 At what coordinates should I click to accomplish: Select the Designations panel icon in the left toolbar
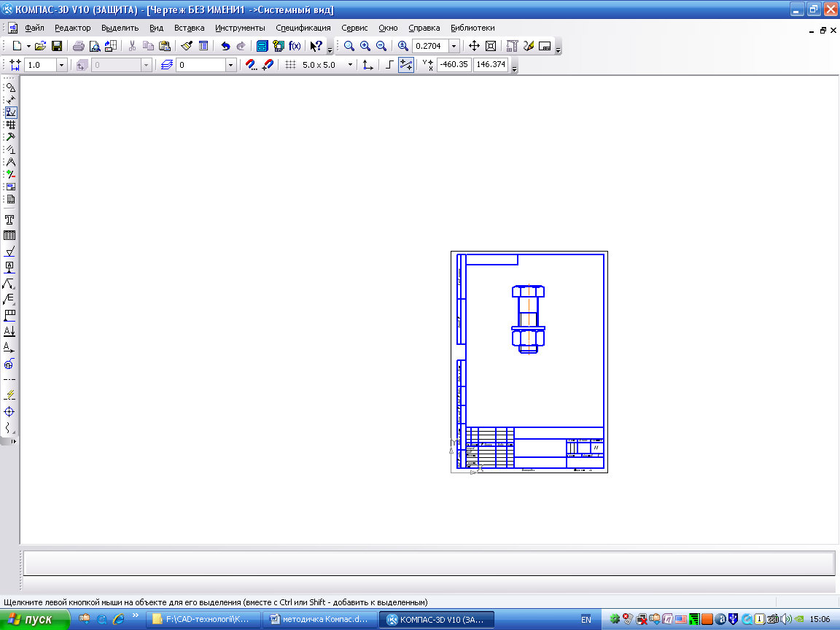click(x=10, y=112)
